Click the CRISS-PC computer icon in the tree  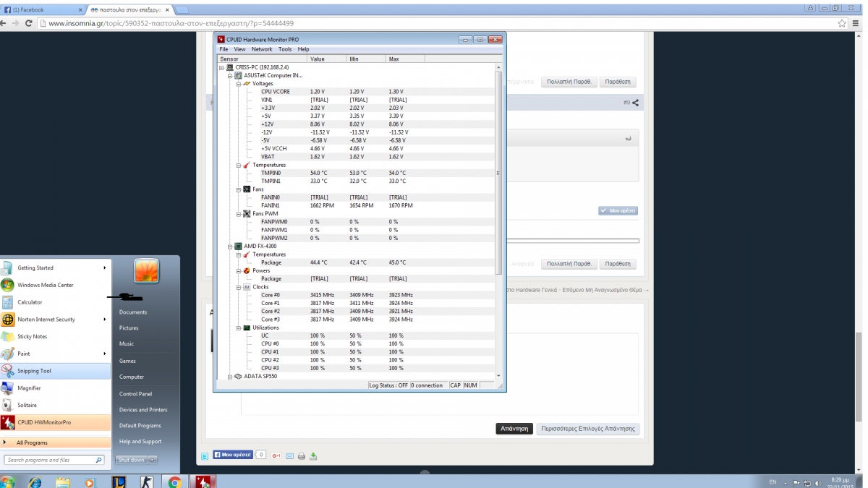[230, 67]
